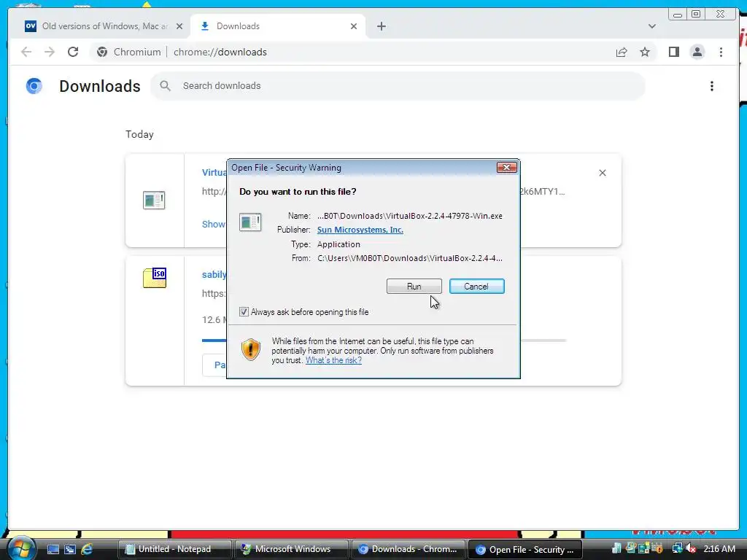Click the application file icon in dialog

250,222
